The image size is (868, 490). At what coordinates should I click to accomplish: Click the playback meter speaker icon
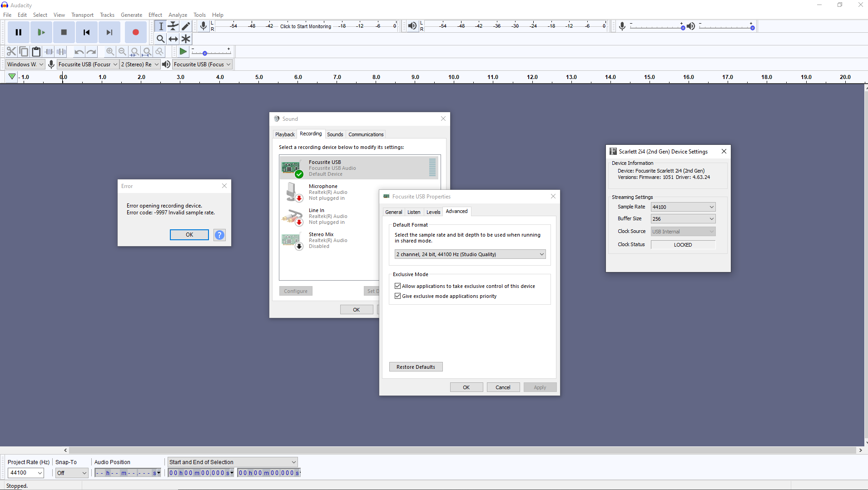[x=412, y=26]
